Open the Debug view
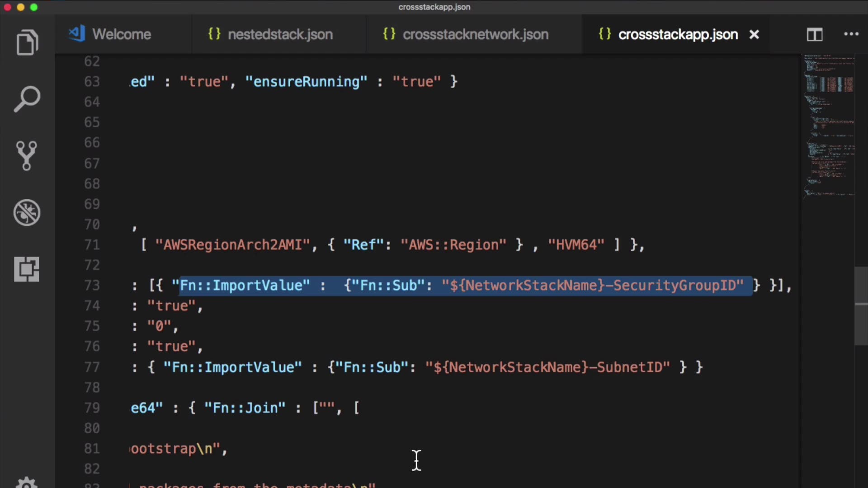The width and height of the screenshot is (868, 488). point(27,212)
